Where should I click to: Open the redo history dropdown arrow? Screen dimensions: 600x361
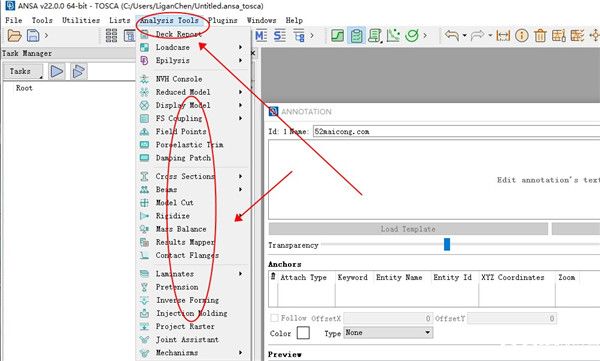point(490,36)
